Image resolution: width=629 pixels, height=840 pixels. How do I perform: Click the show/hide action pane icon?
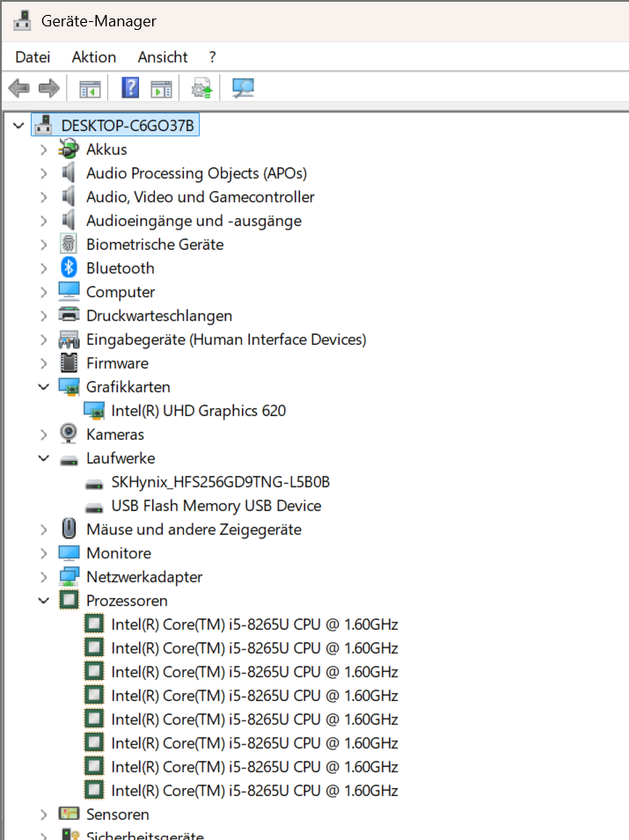pos(161,88)
